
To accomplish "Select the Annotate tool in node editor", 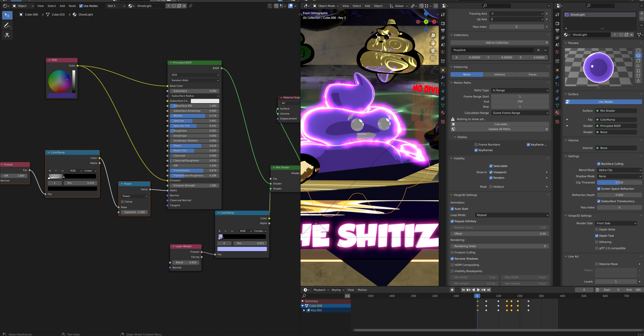I will (x=7, y=25).
